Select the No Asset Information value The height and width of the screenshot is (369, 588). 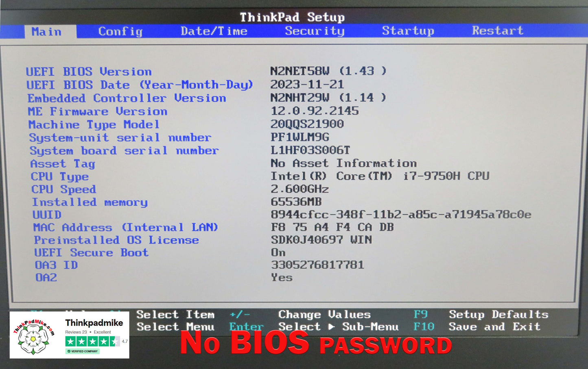(x=344, y=163)
